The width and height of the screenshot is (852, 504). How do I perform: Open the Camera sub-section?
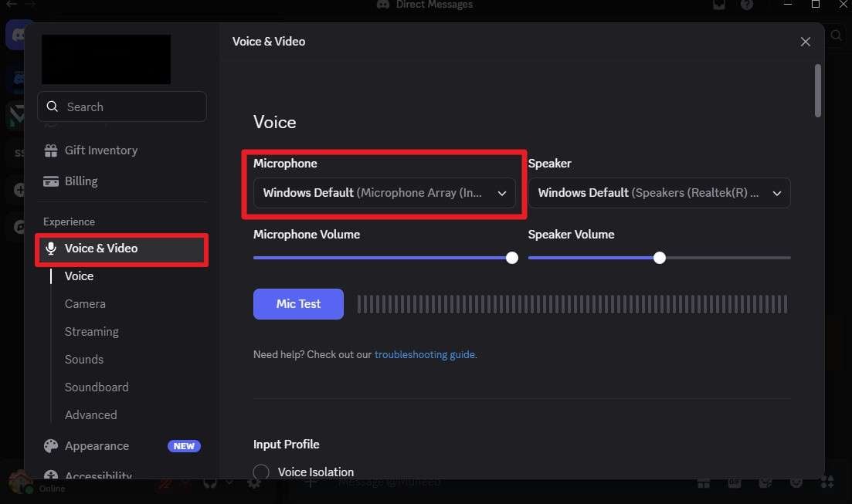click(x=85, y=303)
